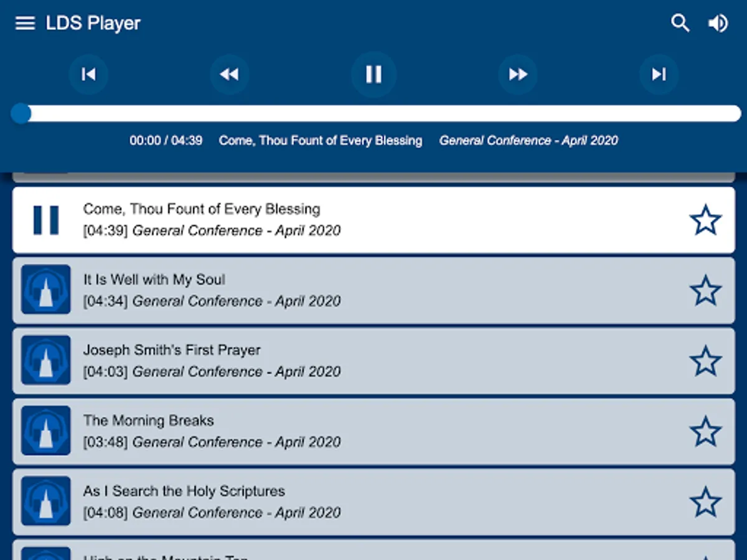Favorite It Is Well with My Soul
This screenshot has width=747, height=560.
point(705,291)
